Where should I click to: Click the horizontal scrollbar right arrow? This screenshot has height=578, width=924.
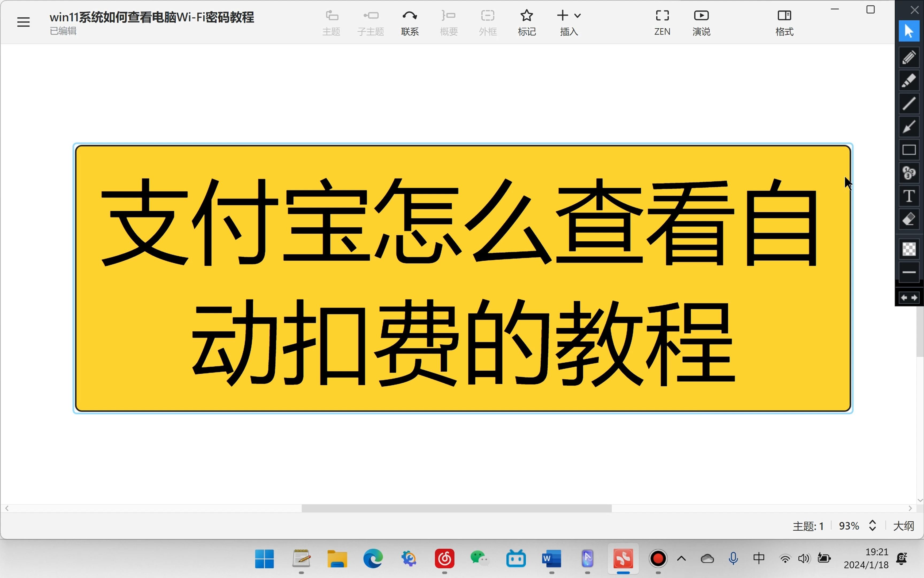[x=911, y=508]
